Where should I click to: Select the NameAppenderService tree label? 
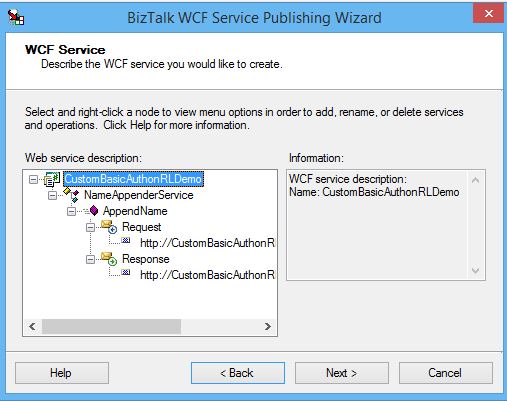point(139,195)
